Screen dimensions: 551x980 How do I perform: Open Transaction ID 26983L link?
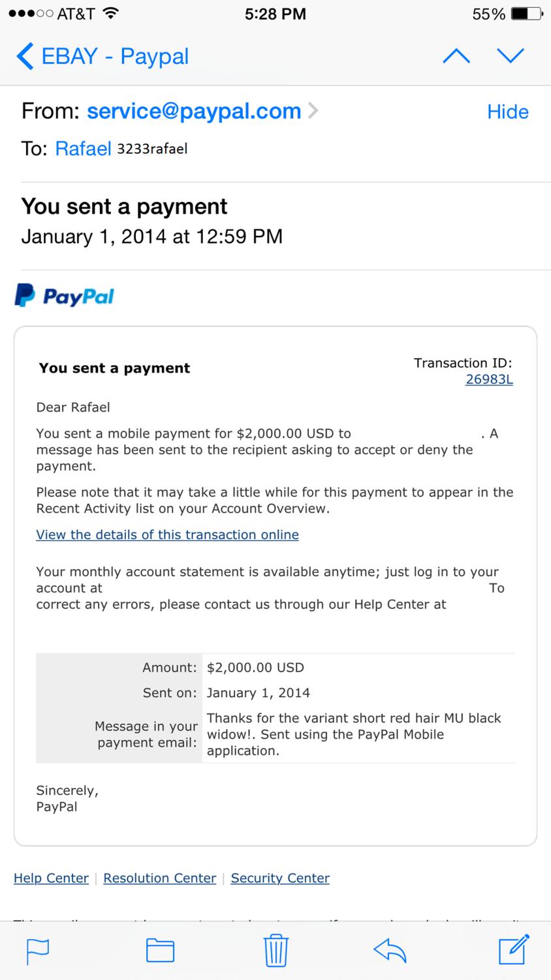point(489,380)
